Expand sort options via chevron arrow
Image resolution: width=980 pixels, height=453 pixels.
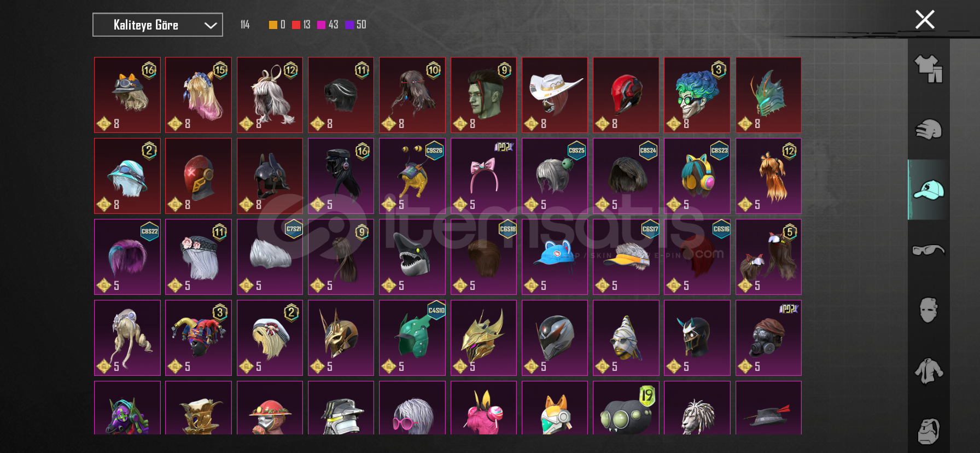click(x=211, y=25)
